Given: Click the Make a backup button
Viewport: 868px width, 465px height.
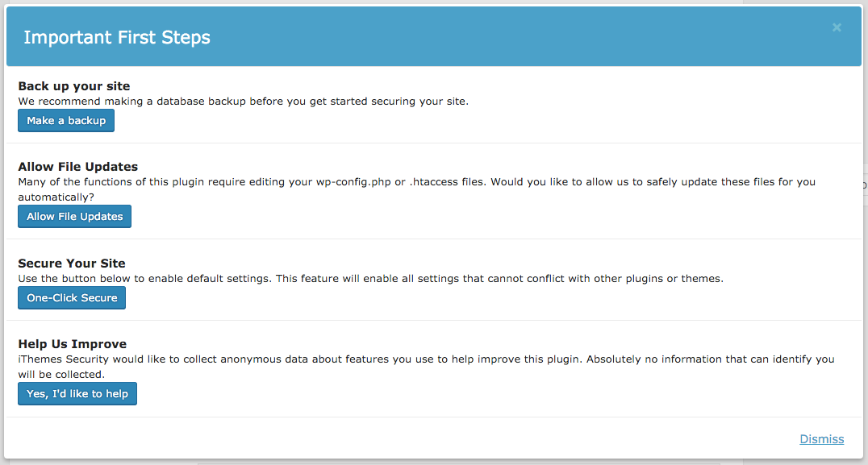Looking at the screenshot, I should 66,121.
